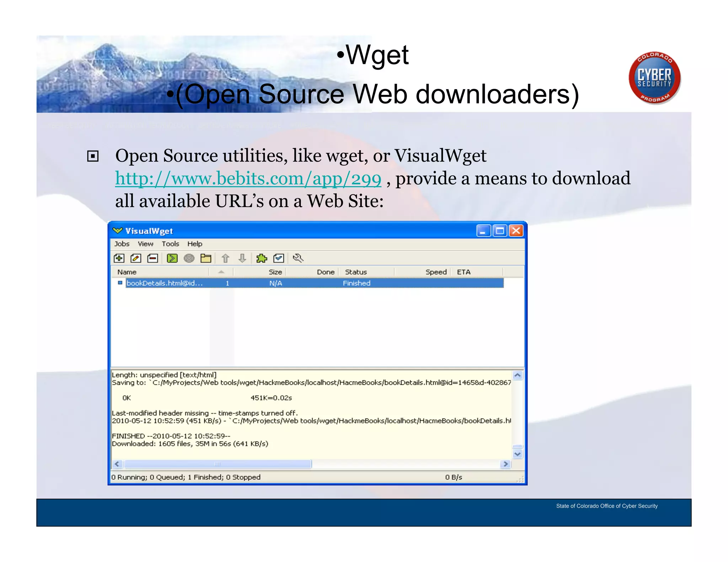Viewport: 728px width, 562px height.
Task: Sort by the Speed column header
Action: point(423,272)
